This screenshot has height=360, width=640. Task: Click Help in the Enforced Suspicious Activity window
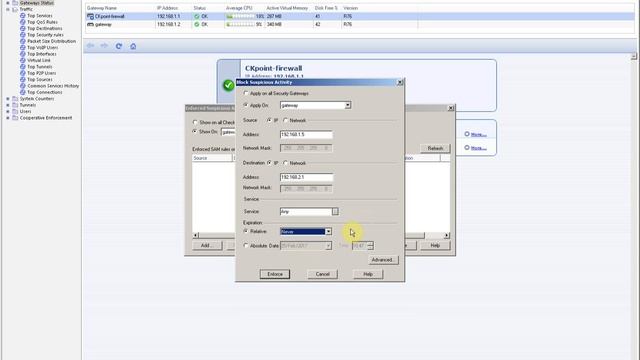point(435,246)
